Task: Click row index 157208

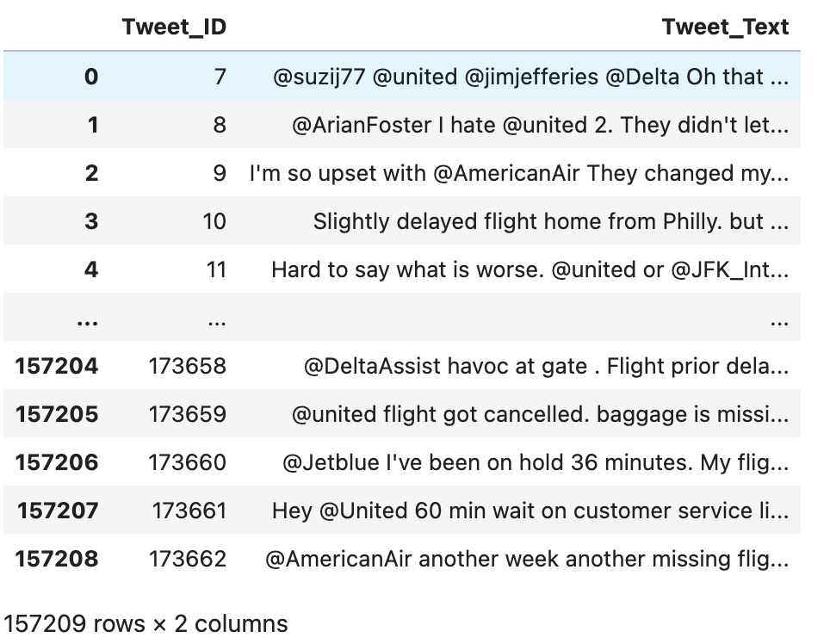Action: click(x=57, y=559)
